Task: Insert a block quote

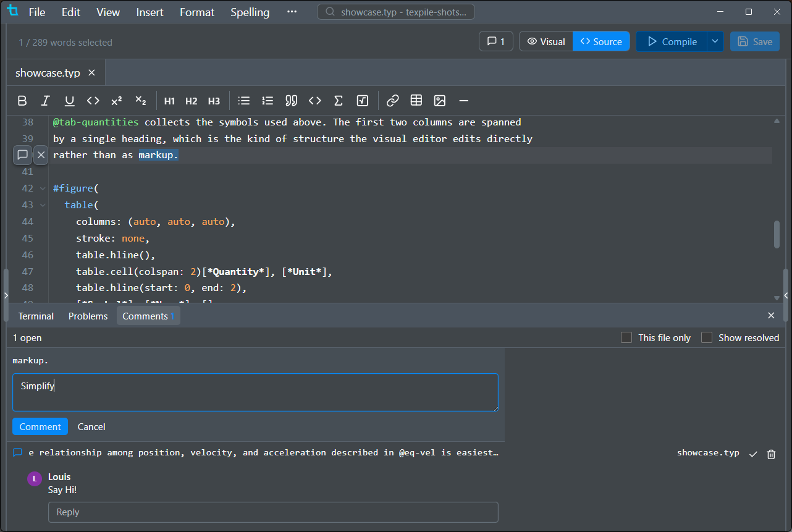Action: click(292, 101)
